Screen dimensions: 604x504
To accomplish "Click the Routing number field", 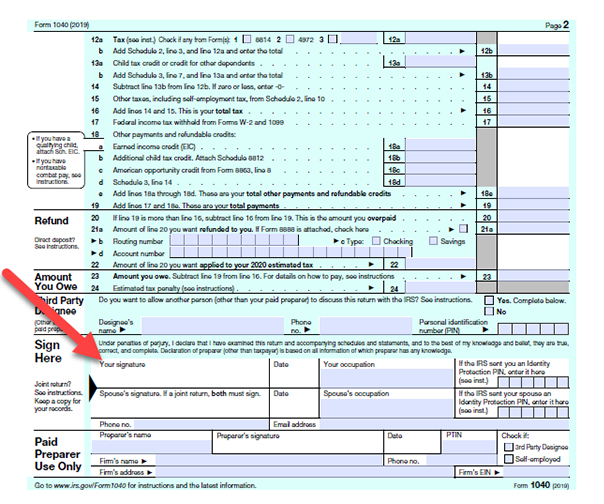I will click(x=234, y=240).
